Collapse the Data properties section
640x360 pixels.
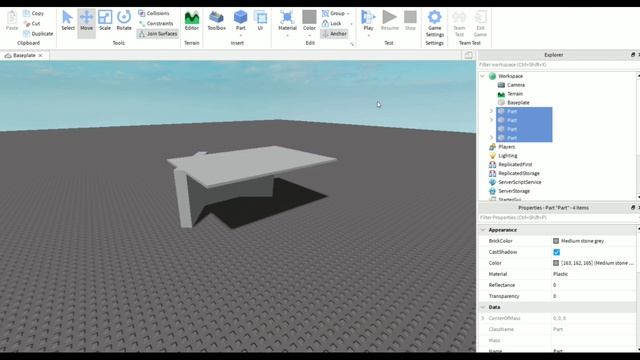click(x=482, y=307)
